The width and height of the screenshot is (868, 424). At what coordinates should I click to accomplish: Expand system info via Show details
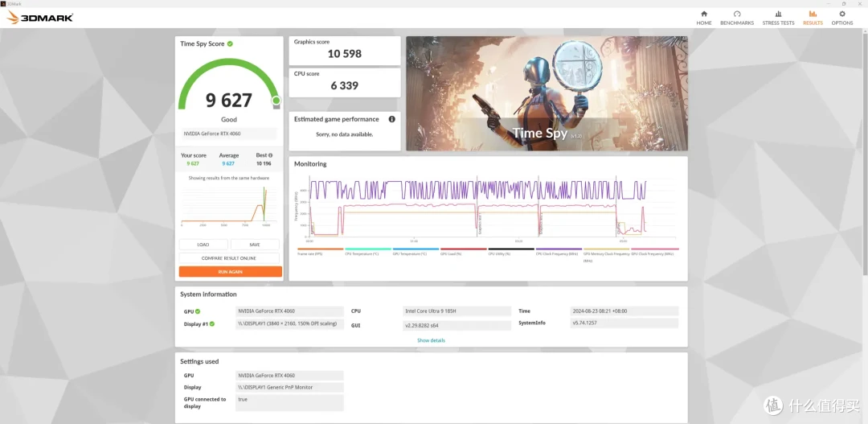coord(432,340)
